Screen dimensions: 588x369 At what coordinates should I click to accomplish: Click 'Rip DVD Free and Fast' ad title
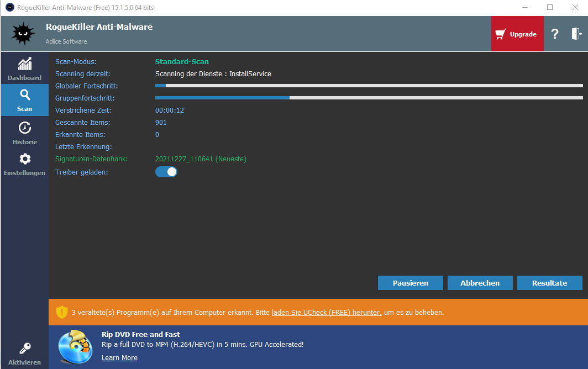(140, 335)
